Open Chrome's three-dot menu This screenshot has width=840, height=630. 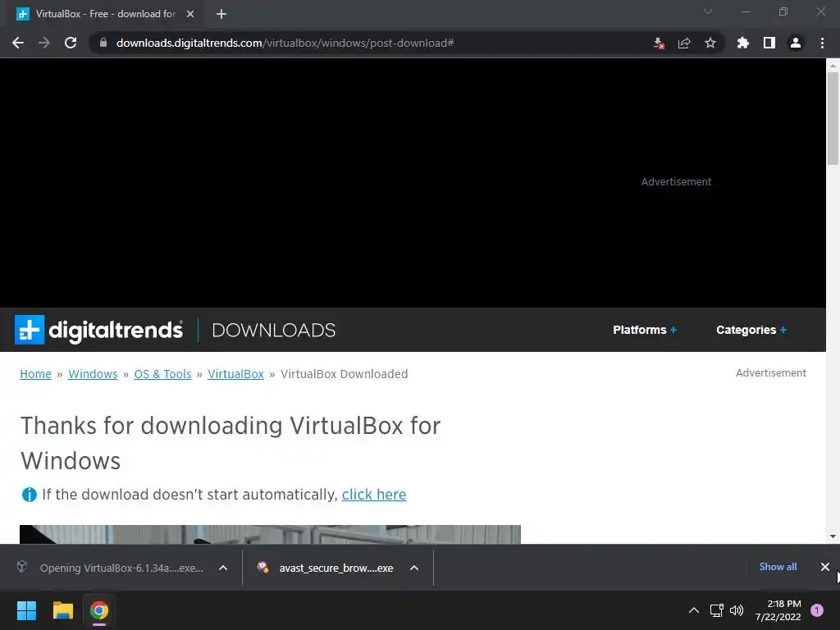coord(822,43)
